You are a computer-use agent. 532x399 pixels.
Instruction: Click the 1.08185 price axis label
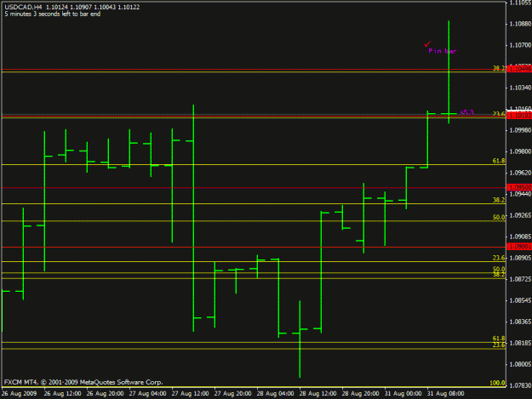tap(520, 343)
